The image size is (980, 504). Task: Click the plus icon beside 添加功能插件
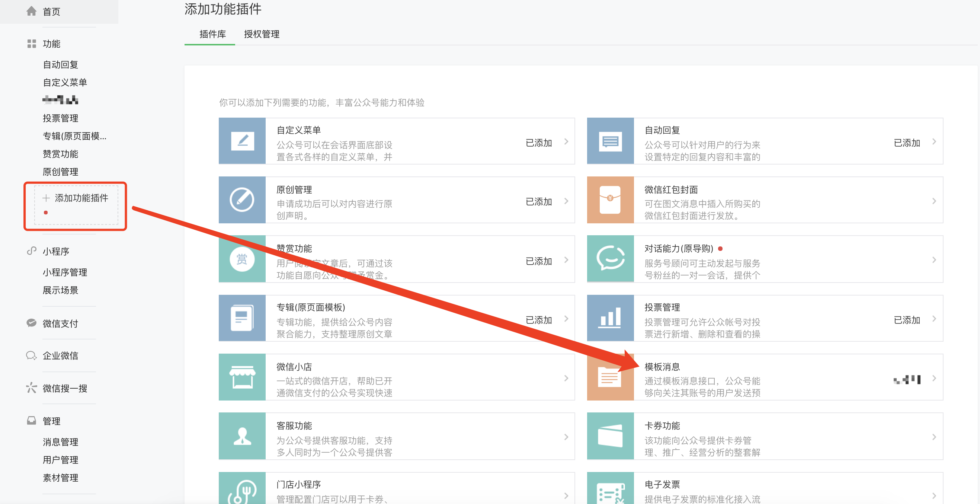(x=46, y=198)
